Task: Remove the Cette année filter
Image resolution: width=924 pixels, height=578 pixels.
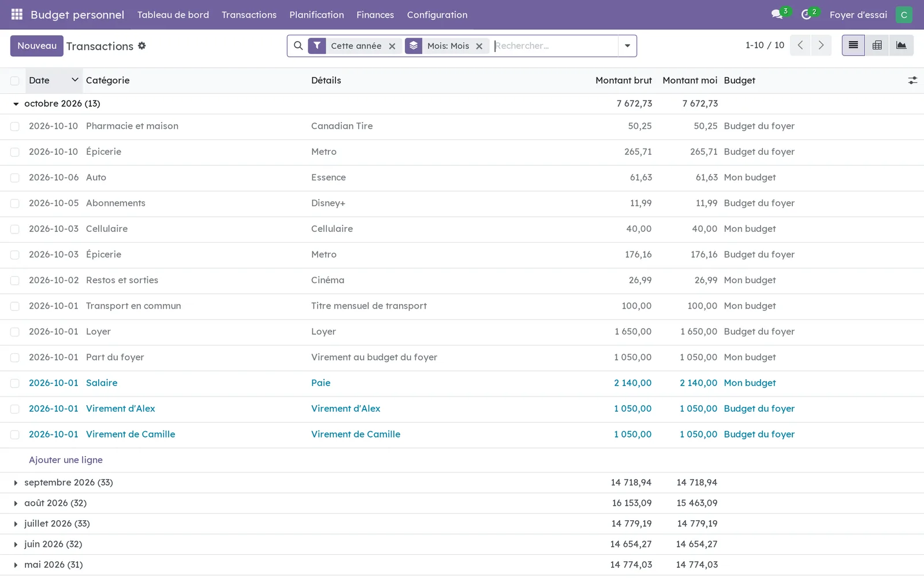Action: click(x=392, y=46)
